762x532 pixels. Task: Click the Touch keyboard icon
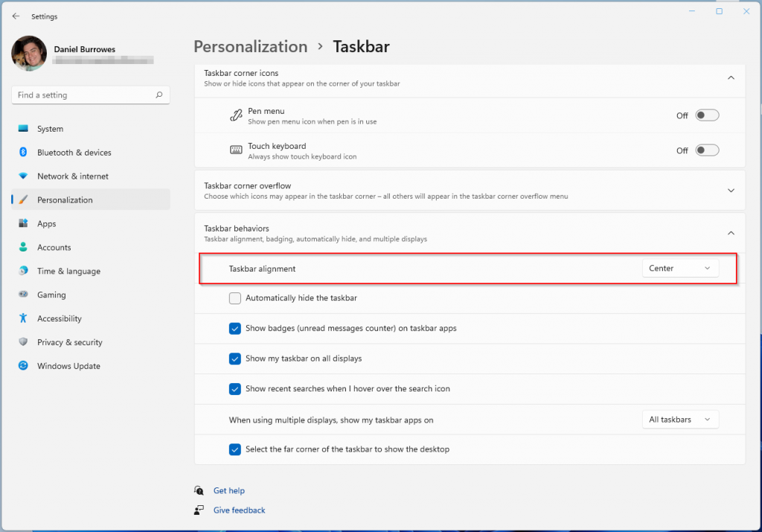coord(236,150)
